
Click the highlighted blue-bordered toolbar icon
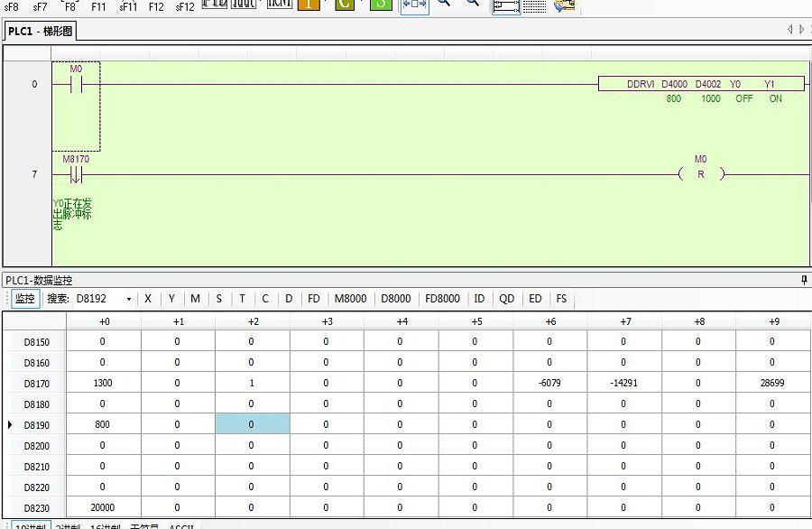(414, 5)
